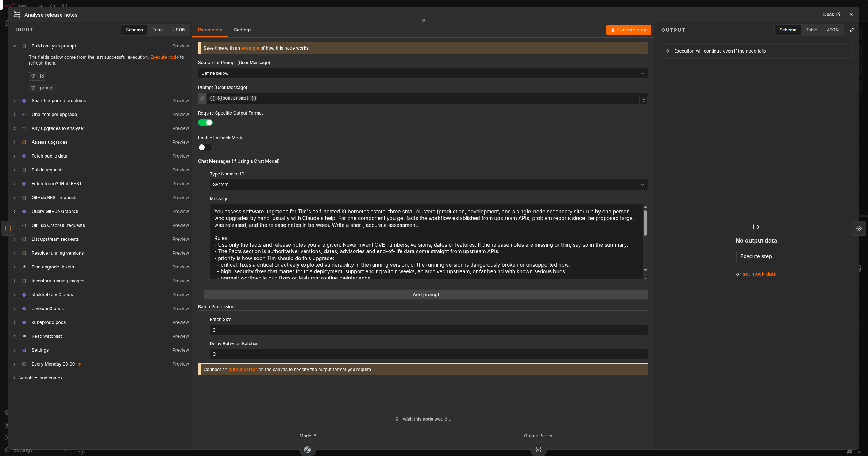Click the Message box scroll down arrow
Viewport: 868px width, 456px height.
click(x=645, y=270)
